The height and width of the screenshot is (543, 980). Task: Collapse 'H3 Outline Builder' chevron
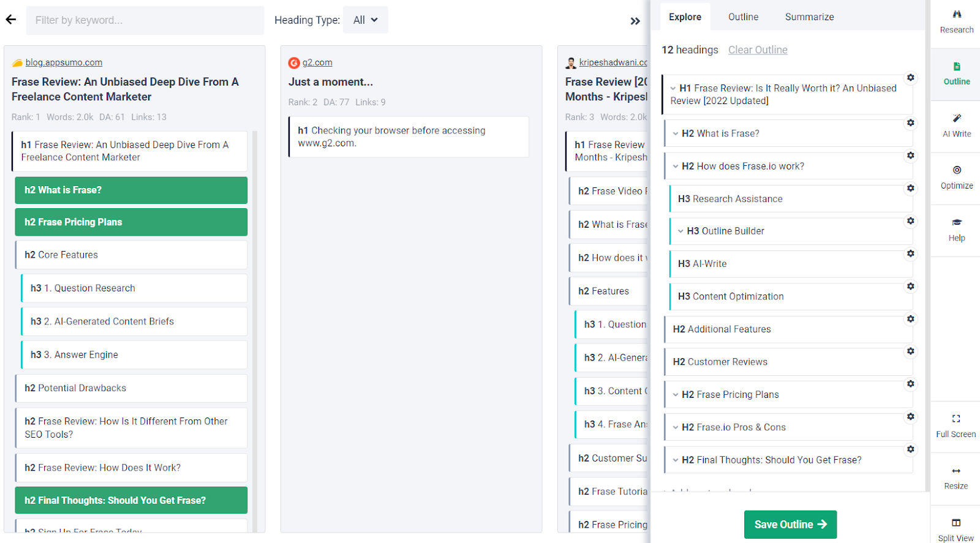[680, 231]
